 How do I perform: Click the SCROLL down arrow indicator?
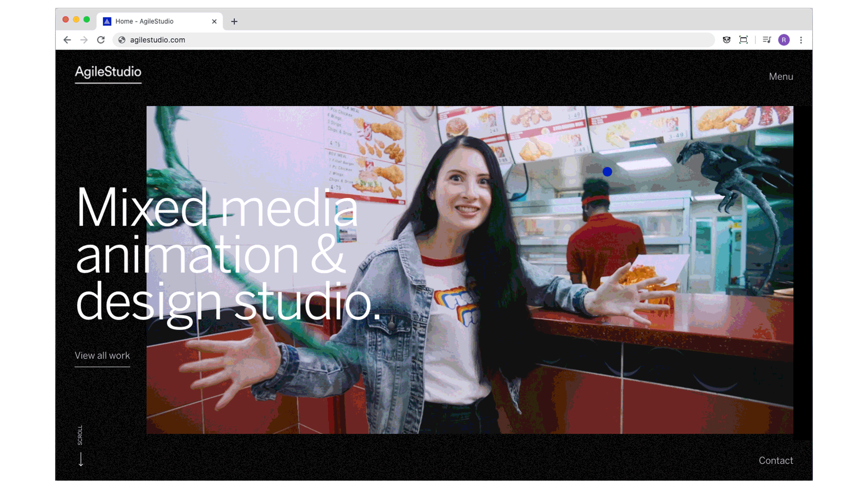81,459
